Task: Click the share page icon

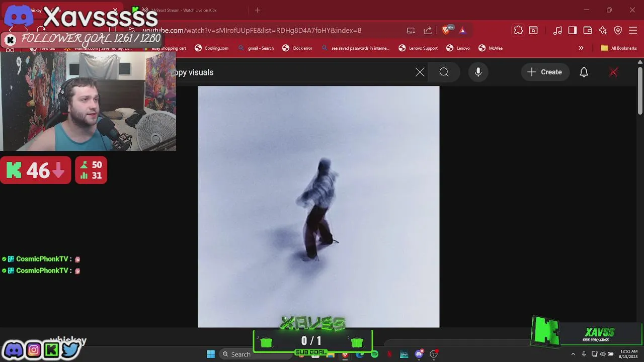Action: pos(428,31)
